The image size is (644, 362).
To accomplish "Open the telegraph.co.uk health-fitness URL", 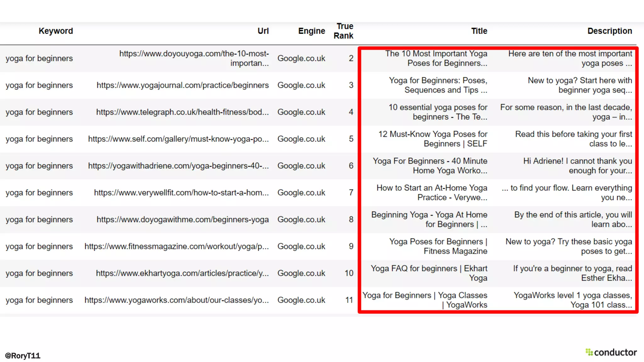I will (x=182, y=112).
